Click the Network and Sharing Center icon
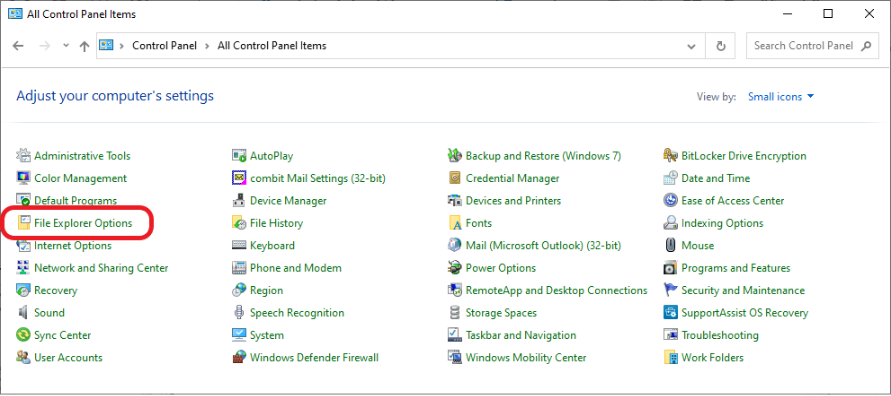Image resolution: width=891 pixels, height=396 pixels. pyautogui.click(x=23, y=268)
